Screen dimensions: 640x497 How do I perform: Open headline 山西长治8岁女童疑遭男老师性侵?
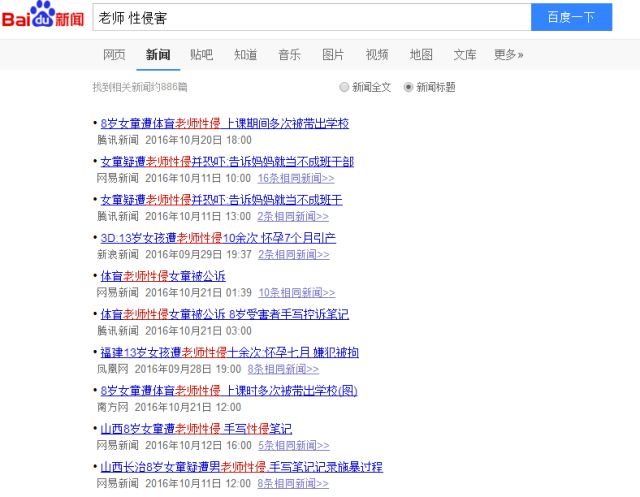point(242,467)
